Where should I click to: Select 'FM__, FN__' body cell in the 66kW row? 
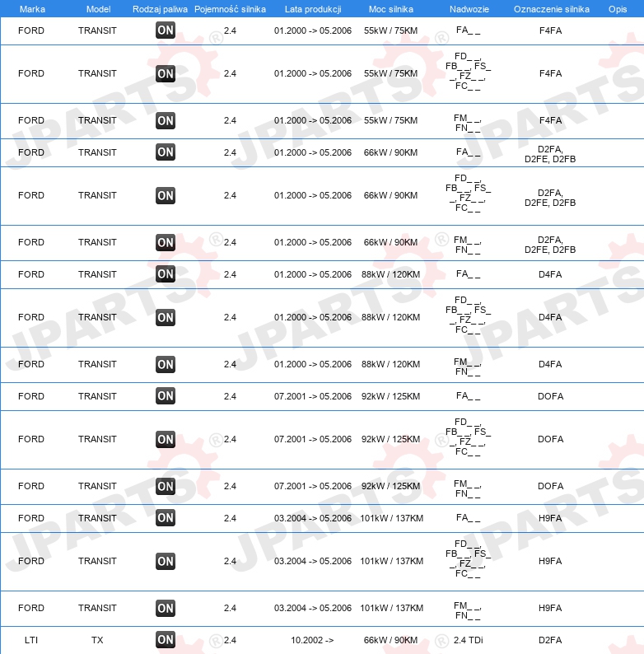click(468, 245)
